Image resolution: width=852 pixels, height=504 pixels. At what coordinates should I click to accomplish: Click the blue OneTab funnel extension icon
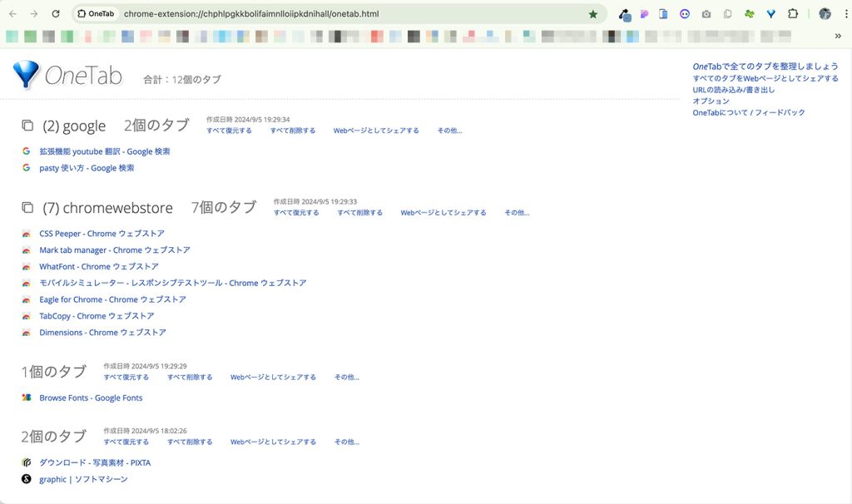(770, 14)
